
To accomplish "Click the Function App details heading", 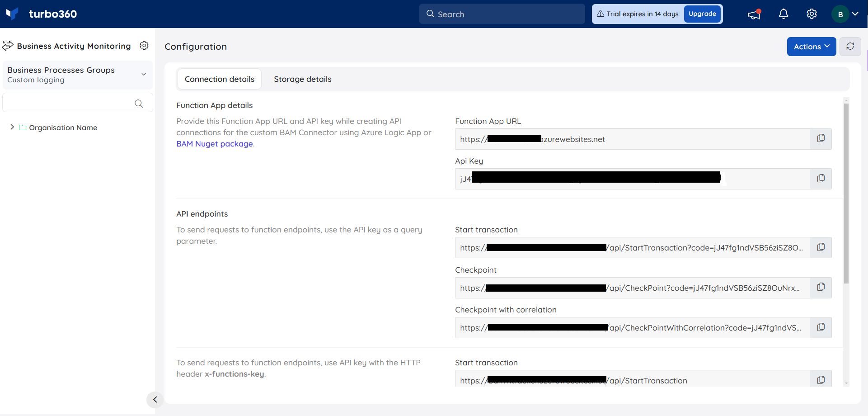I will click(x=215, y=105).
